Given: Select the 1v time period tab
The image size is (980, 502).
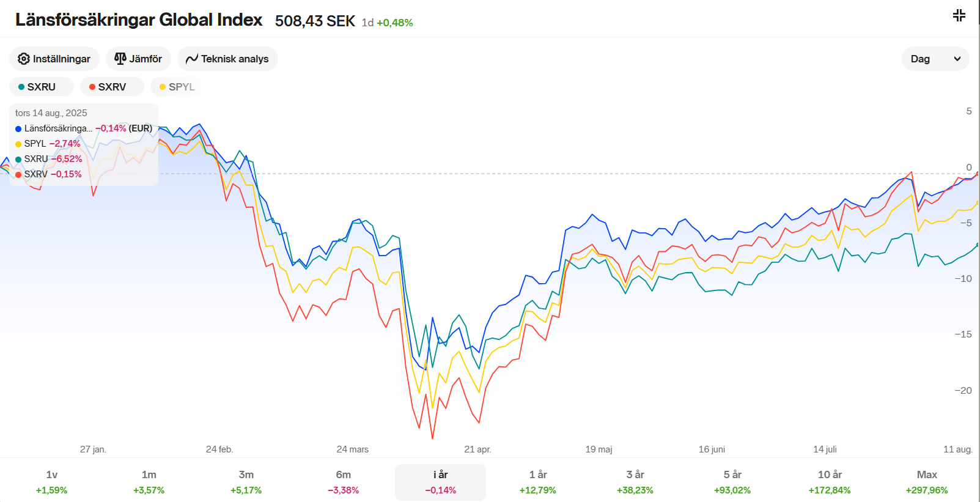Looking at the screenshot, I should pyautogui.click(x=51, y=482).
